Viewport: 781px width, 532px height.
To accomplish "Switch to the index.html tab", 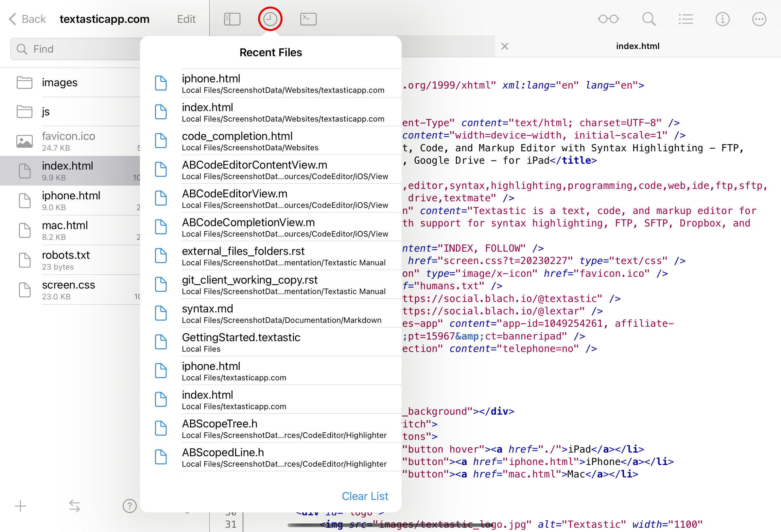I will pos(637,46).
